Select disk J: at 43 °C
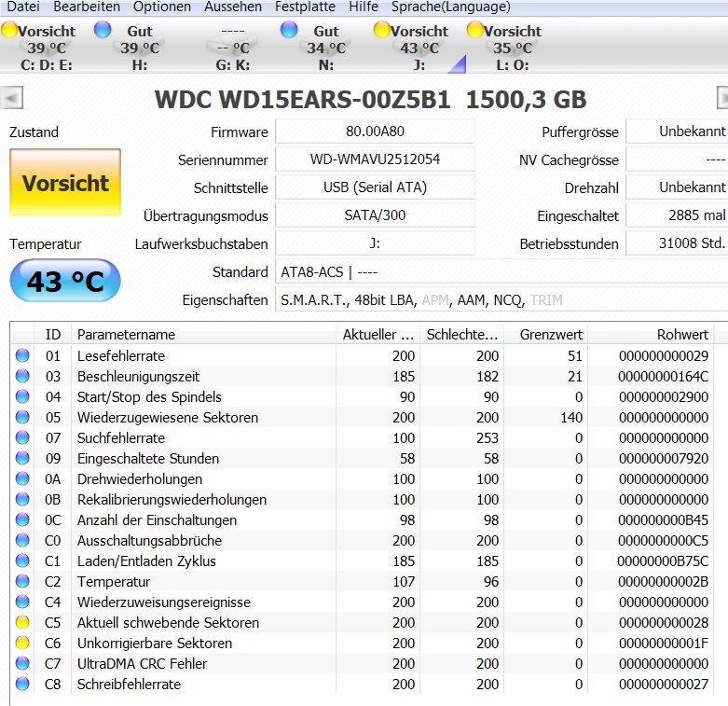This screenshot has height=706, width=728. pyautogui.click(x=419, y=48)
